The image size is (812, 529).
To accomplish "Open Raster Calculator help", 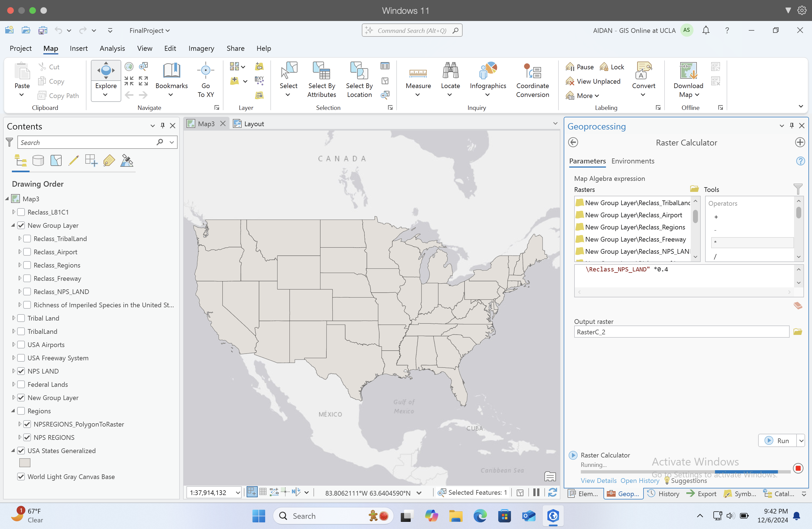I will pos(800,161).
